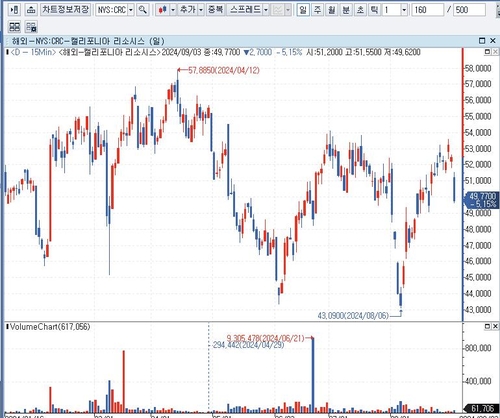The height and width of the screenshot is (418, 500).
Task: Click the red vertical price scale bar
Action: (x=463, y=183)
